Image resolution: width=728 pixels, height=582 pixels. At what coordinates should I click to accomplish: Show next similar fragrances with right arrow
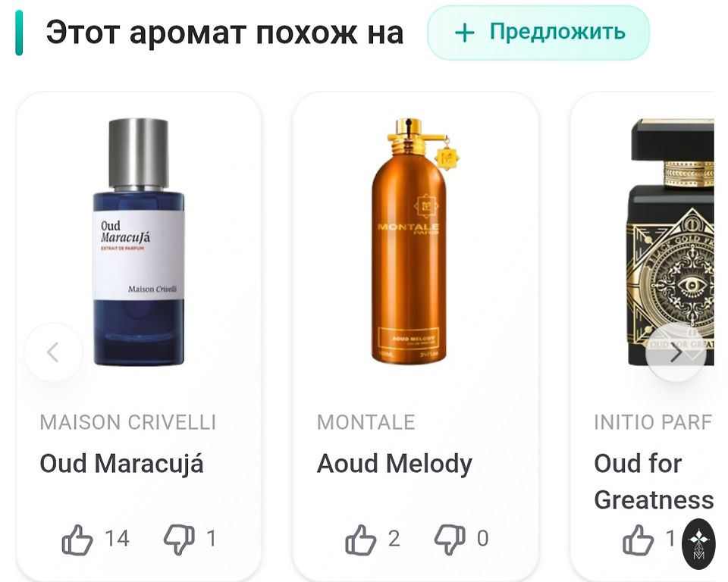pyautogui.click(x=676, y=352)
